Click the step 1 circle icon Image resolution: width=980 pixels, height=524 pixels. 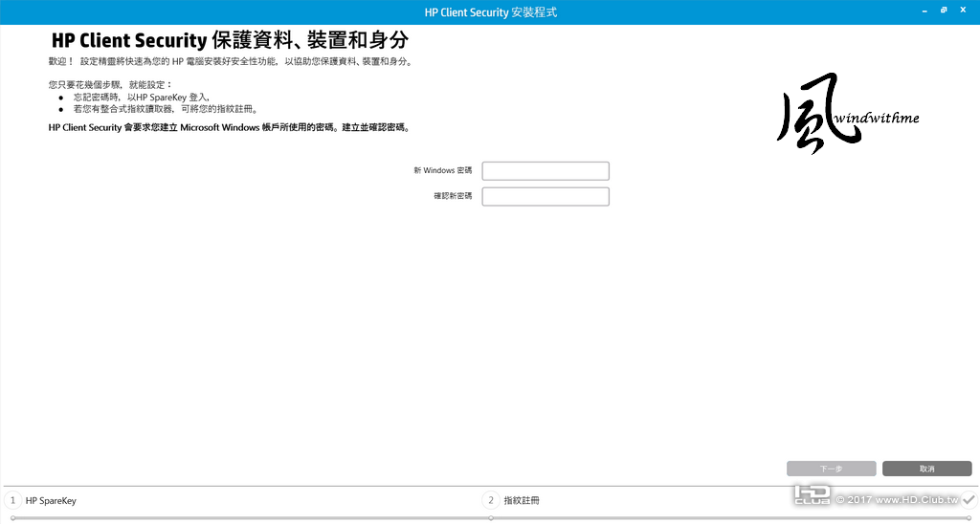[x=12, y=500]
